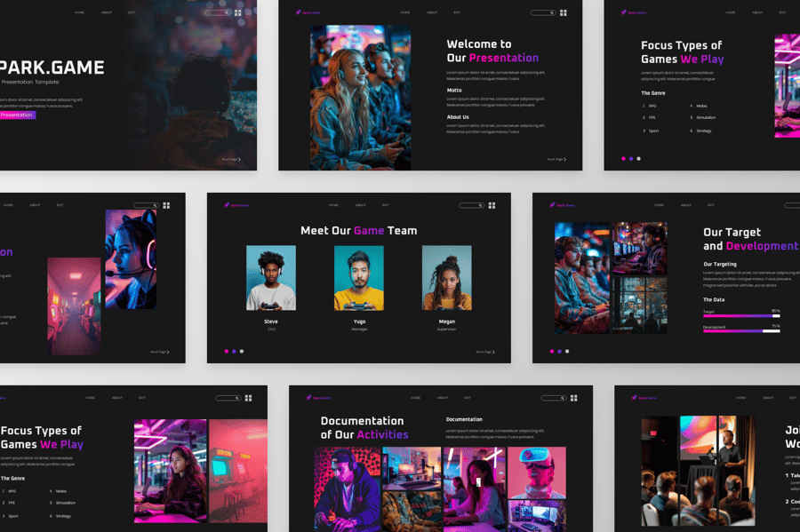The width and height of the screenshot is (800, 532).
Task: Select the pink pagination dot on Team slide
Action: coord(226,351)
